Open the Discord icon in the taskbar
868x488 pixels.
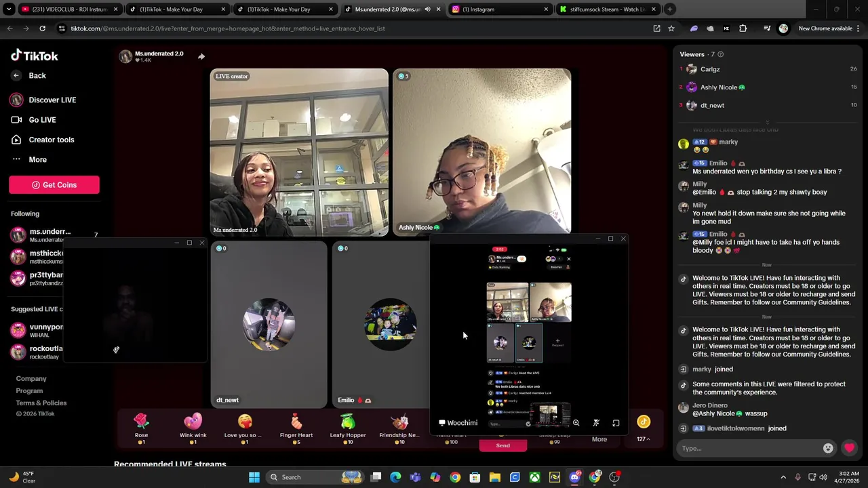tap(574, 477)
